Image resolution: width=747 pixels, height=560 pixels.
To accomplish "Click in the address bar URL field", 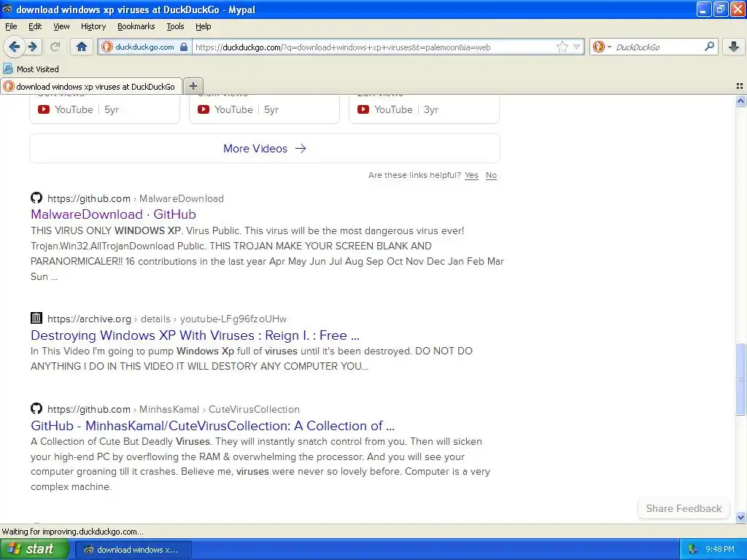I will tap(374, 47).
